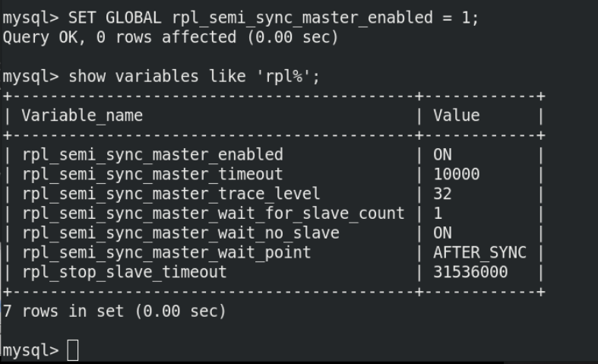Click the 31536000 value

(470, 272)
